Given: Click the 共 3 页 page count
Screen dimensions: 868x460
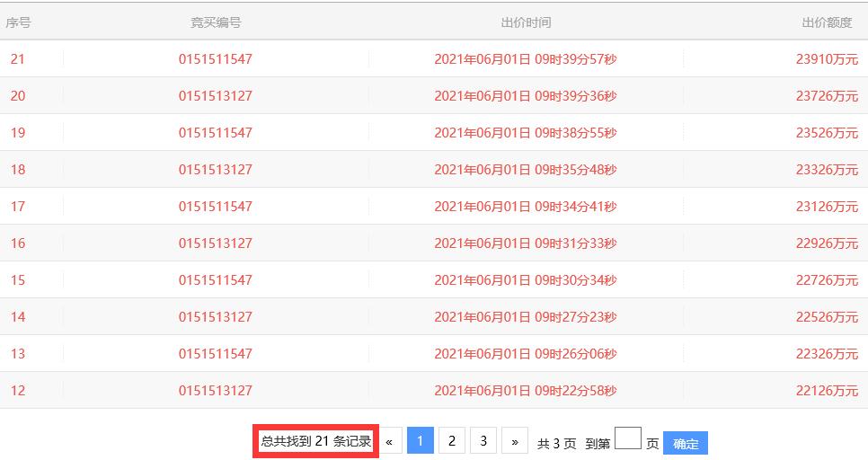Looking at the screenshot, I should [x=557, y=444].
